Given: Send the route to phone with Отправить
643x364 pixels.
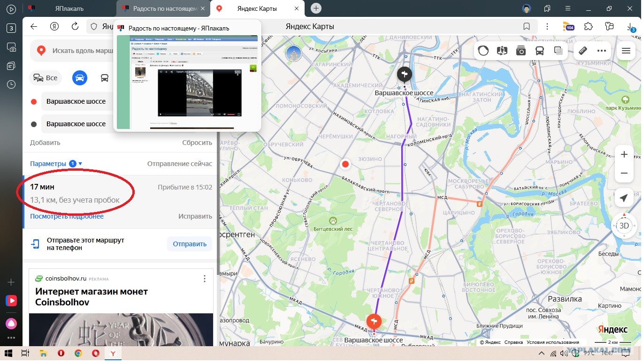Looking at the screenshot, I should pyautogui.click(x=190, y=244).
